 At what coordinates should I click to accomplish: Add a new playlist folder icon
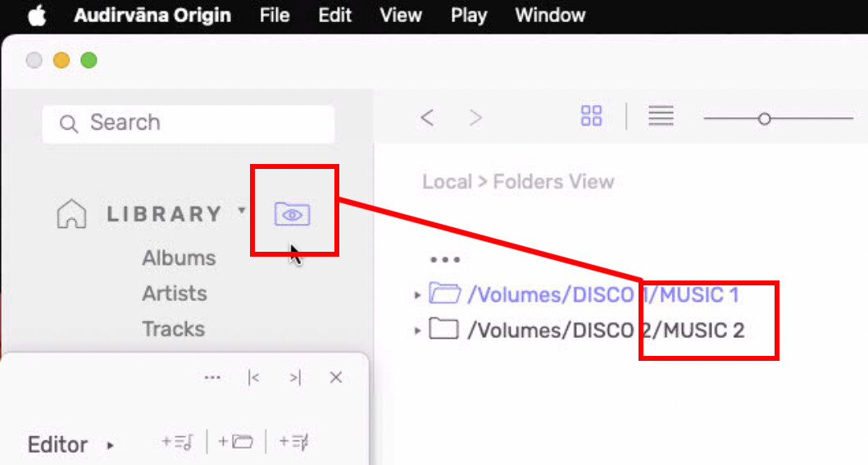(236, 442)
